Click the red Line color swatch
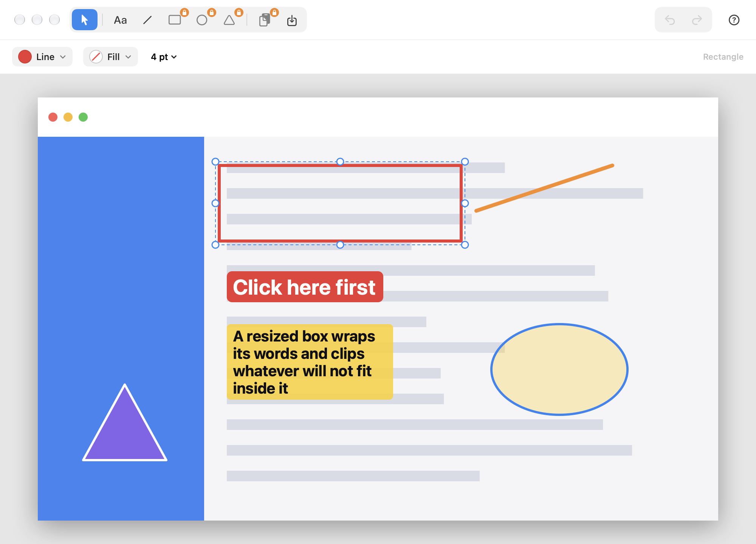The width and height of the screenshot is (756, 544). coord(25,57)
